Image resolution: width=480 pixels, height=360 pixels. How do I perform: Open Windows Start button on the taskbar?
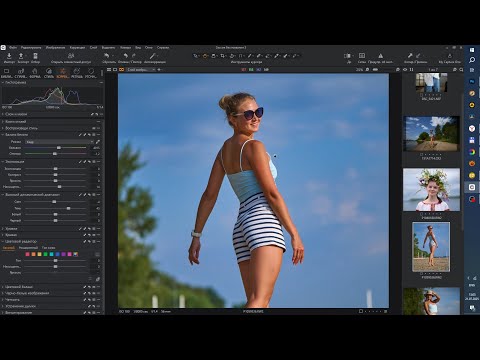click(472, 50)
